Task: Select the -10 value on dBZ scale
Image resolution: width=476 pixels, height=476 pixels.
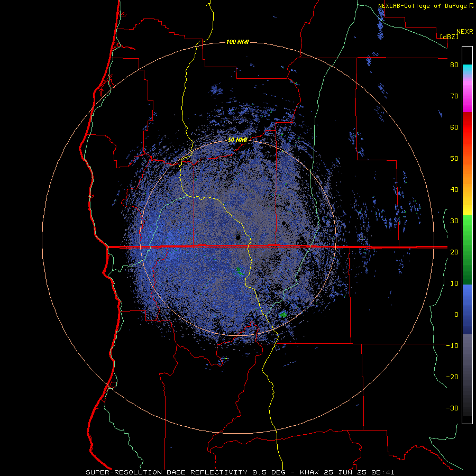Action: click(x=452, y=346)
